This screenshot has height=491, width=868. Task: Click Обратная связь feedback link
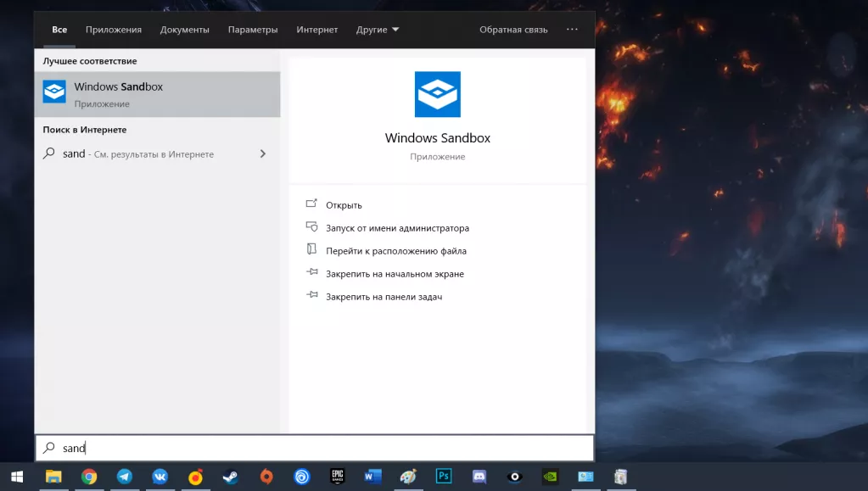pyautogui.click(x=513, y=30)
